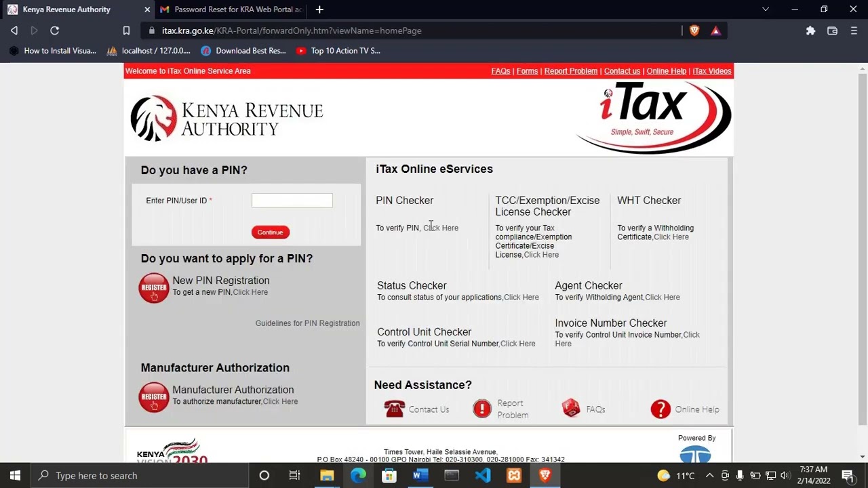Show hidden system tray icons
The width and height of the screenshot is (868, 488).
[x=710, y=475]
